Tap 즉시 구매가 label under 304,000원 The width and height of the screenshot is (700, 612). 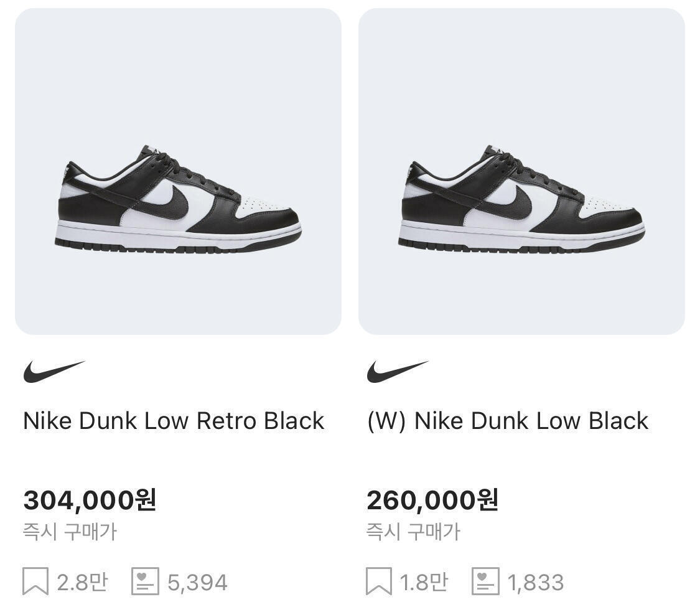pos(70,532)
